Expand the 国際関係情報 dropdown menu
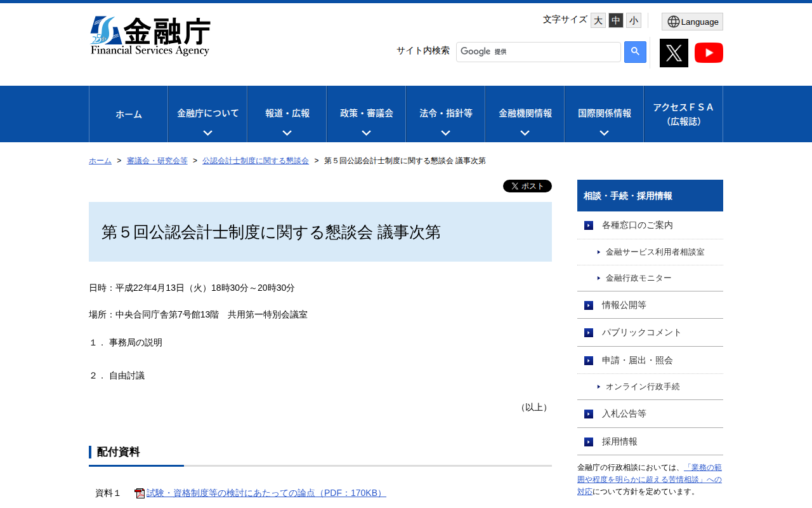The height and width of the screenshot is (508, 812). [603, 114]
